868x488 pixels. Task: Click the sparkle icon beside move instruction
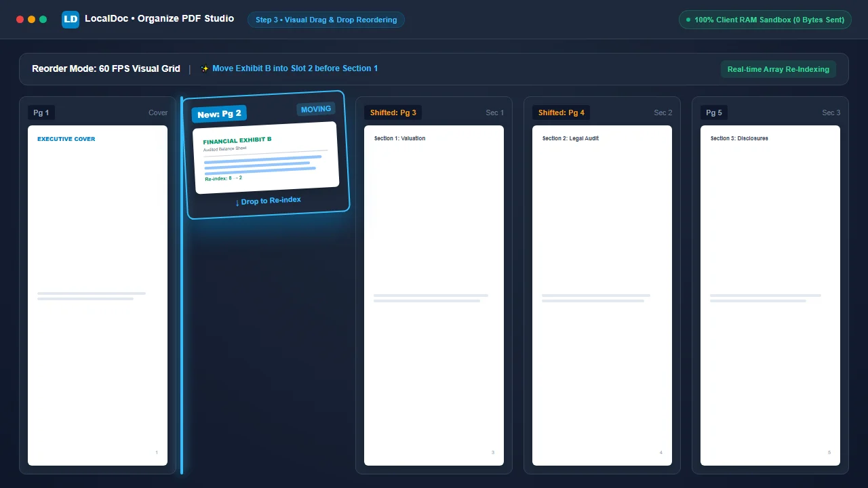tap(205, 68)
